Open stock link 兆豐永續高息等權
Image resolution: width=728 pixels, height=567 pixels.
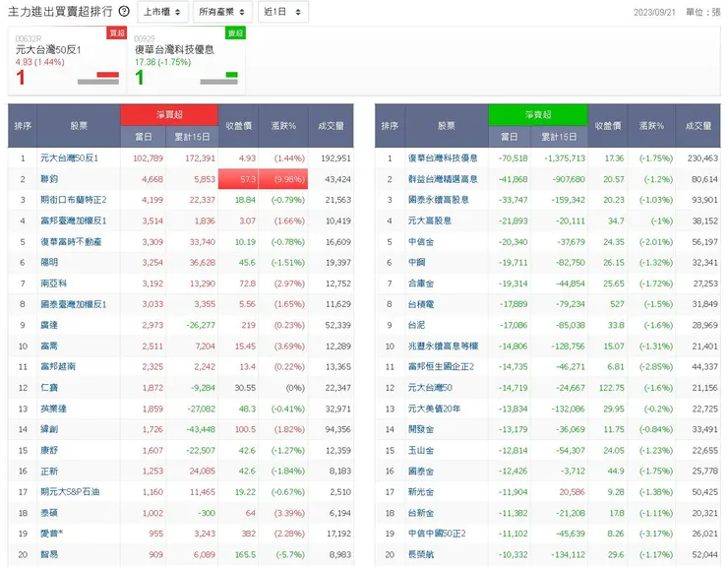443,346
